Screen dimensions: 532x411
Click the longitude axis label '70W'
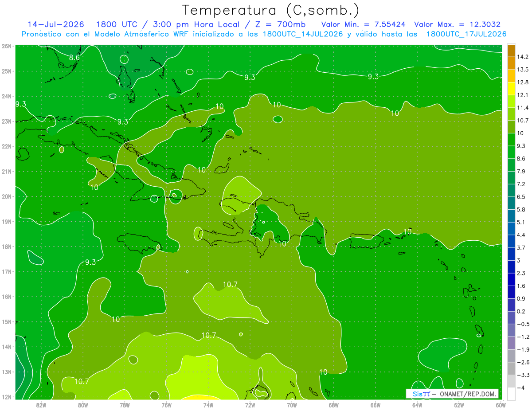(x=292, y=404)
